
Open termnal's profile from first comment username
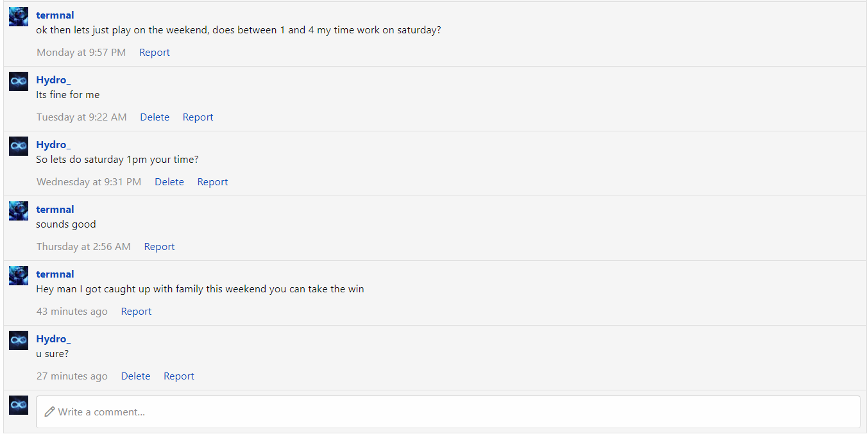[x=55, y=15]
